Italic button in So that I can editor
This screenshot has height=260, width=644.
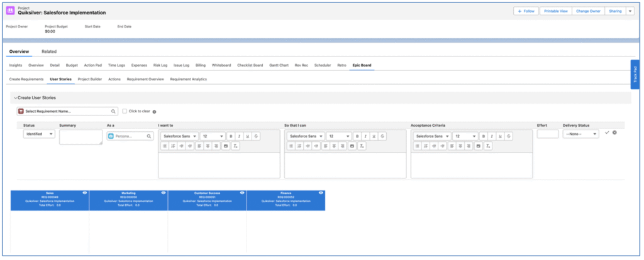click(x=365, y=136)
